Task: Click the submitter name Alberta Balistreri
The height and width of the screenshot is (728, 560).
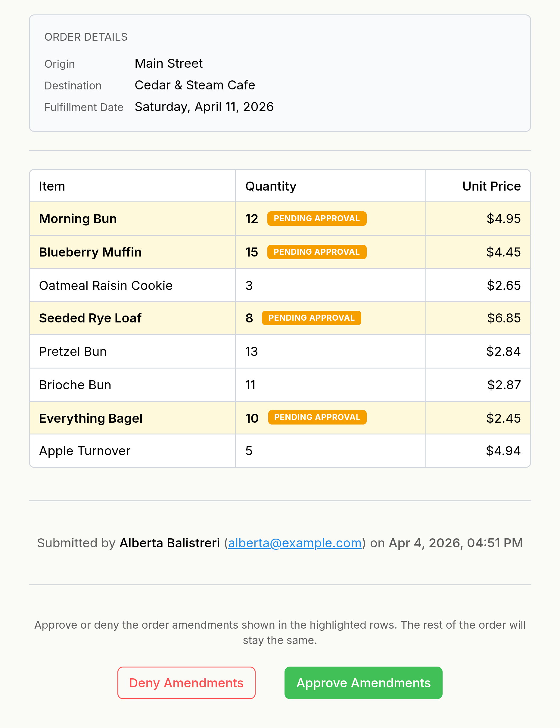Action: pos(170,543)
